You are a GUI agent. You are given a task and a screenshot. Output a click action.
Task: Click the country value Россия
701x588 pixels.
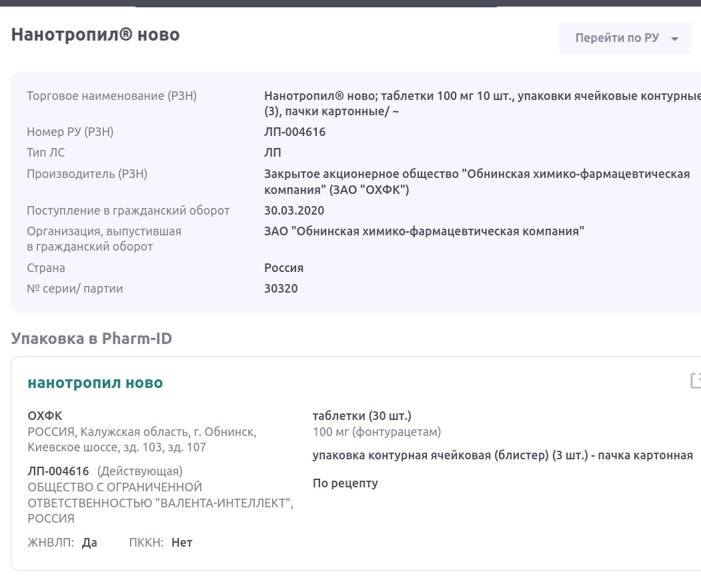pyautogui.click(x=283, y=268)
